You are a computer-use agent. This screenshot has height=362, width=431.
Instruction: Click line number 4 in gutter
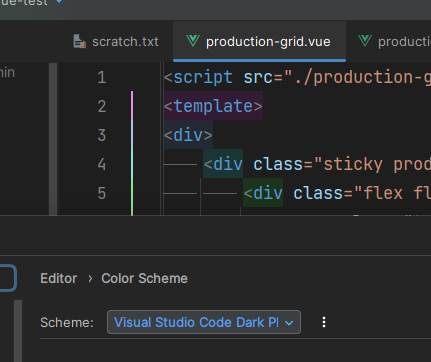pyautogui.click(x=102, y=164)
